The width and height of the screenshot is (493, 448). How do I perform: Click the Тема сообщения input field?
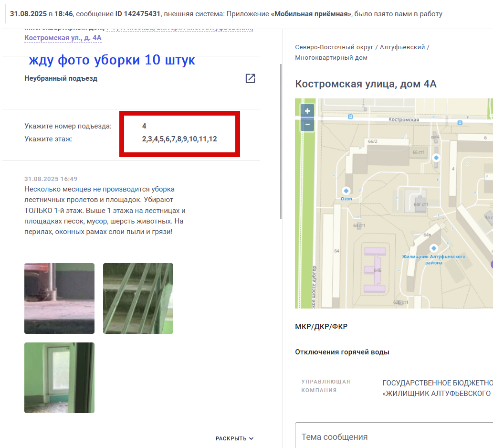pyautogui.click(x=394, y=437)
